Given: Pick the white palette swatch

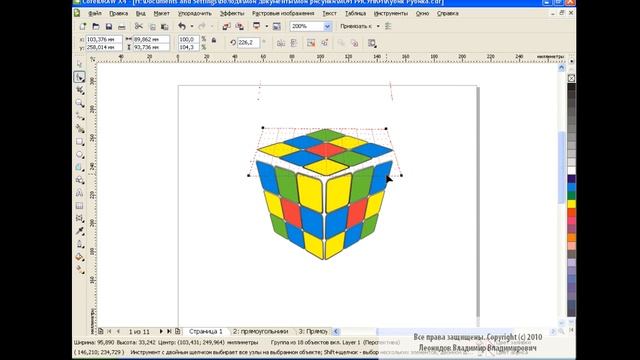Looking at the screenshot, I should 571,170.
